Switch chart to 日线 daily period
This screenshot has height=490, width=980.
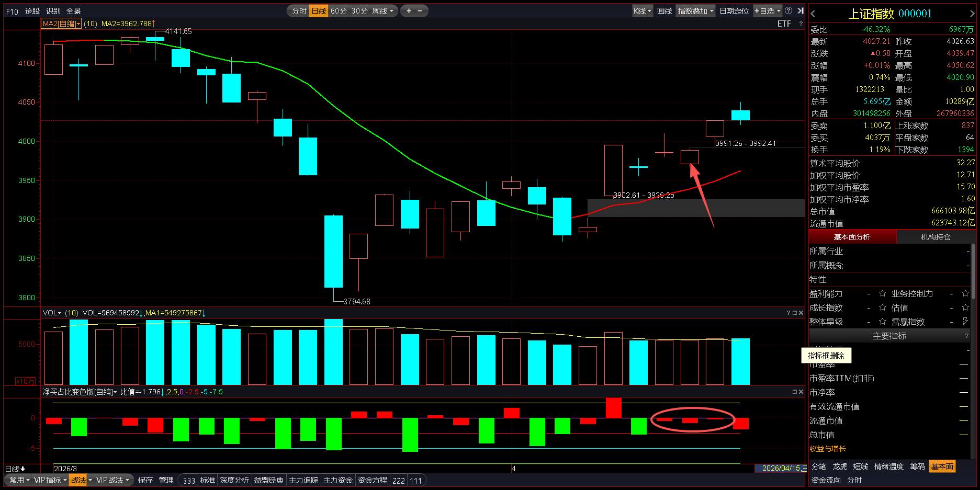pyautogui.click(x=318, y=11)
